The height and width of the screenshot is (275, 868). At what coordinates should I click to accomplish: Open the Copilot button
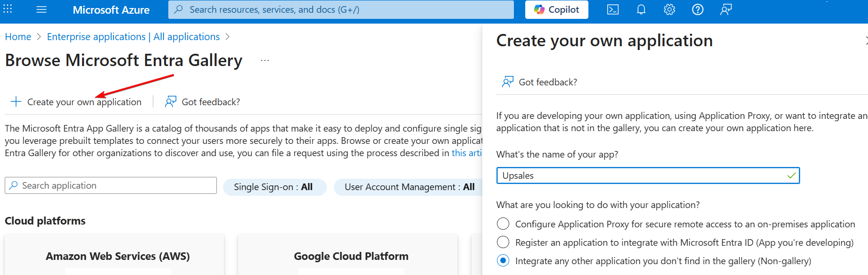[556, 9]
